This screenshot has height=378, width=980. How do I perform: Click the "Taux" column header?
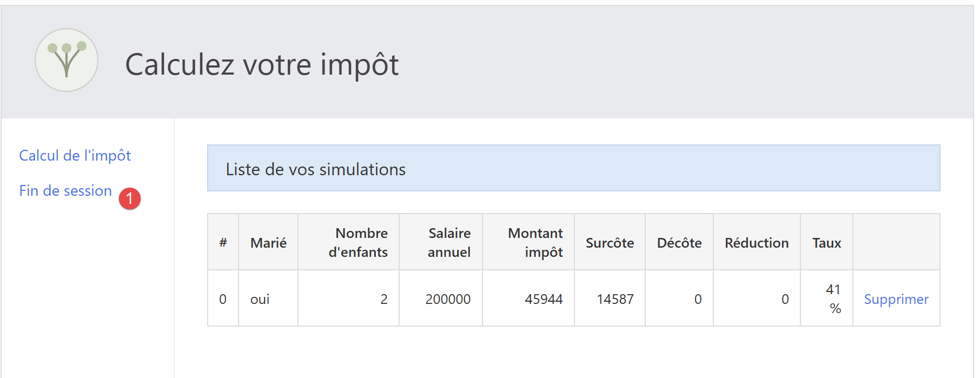[x=826, y=243]
